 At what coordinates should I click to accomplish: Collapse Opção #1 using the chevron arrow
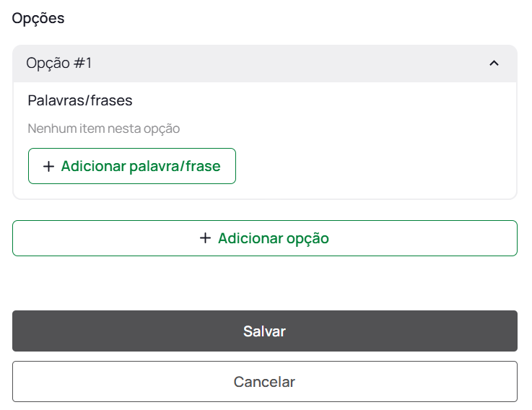coord(494,64)
